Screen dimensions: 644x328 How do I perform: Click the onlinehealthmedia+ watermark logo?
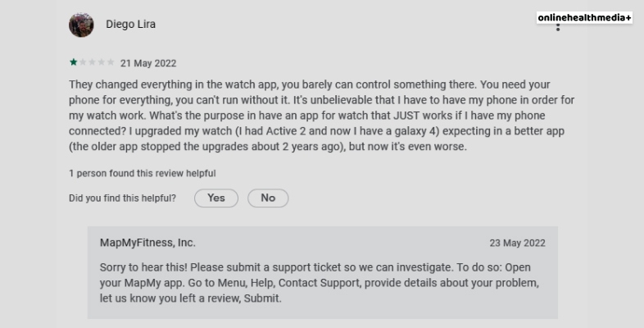(x=584, y=17)
